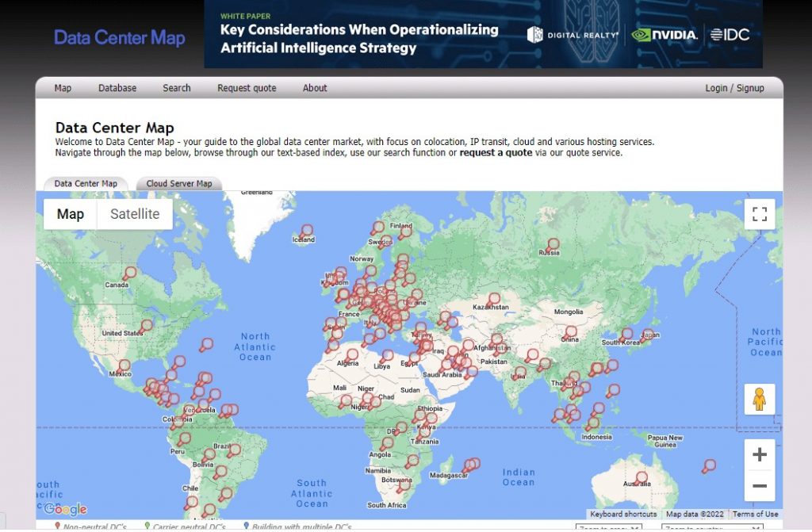Open the Keyboard shortcuts panel
812x532 pixels.
click(622, 515)
